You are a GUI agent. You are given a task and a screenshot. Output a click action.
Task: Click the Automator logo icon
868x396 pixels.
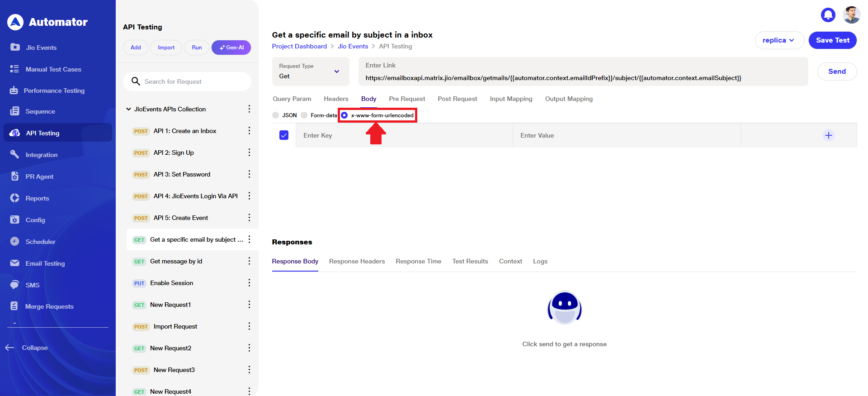tap(15, 22)
